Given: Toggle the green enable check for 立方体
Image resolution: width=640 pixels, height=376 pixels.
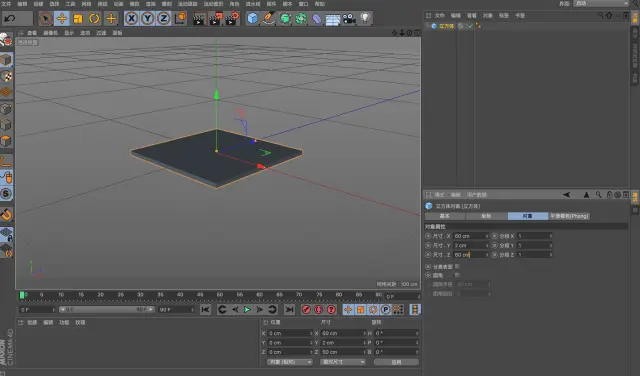Looking at the screenshot, I should (470, 26).
